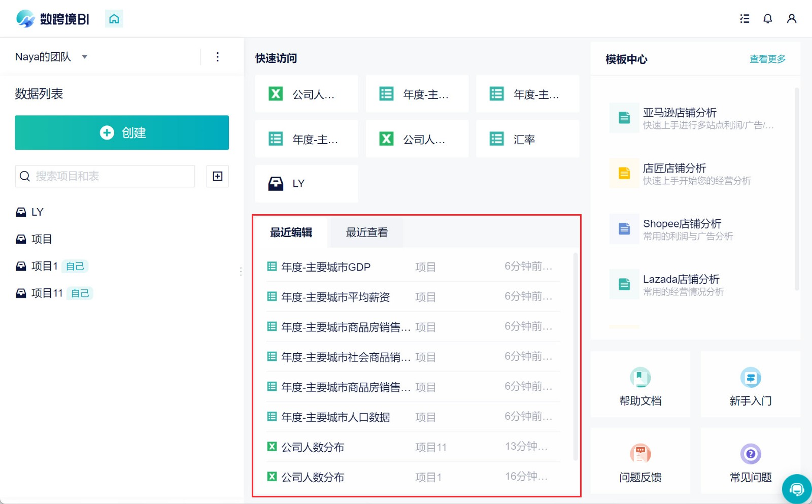Open the user account icon
812x504 pixels.
click(792, 19)
